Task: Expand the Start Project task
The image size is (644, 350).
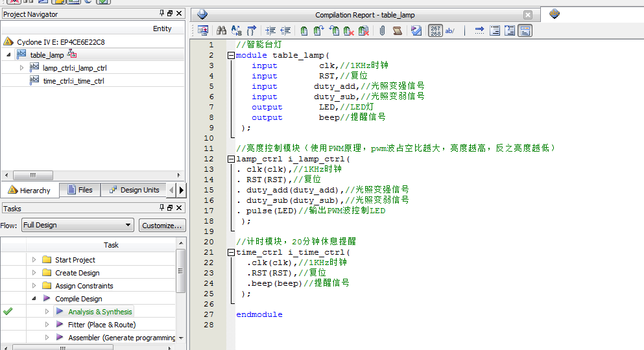Action: [x=34, y=260]
